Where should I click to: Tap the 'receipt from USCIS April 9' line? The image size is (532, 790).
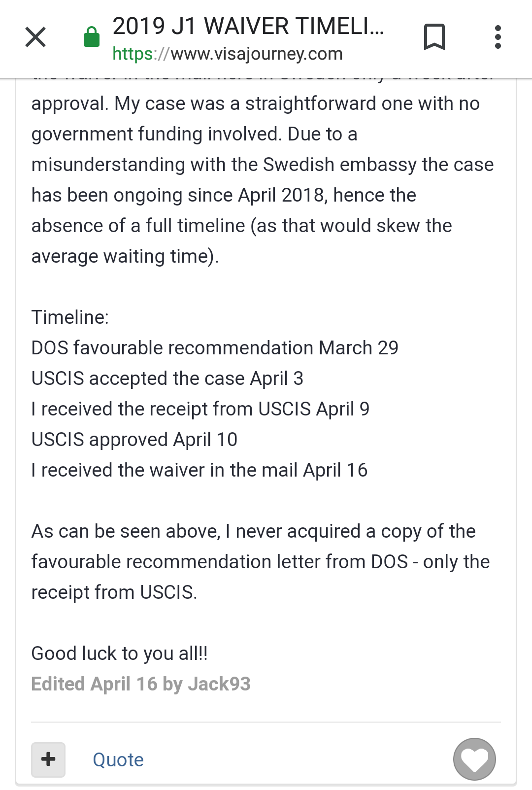(x=200, y=409)
